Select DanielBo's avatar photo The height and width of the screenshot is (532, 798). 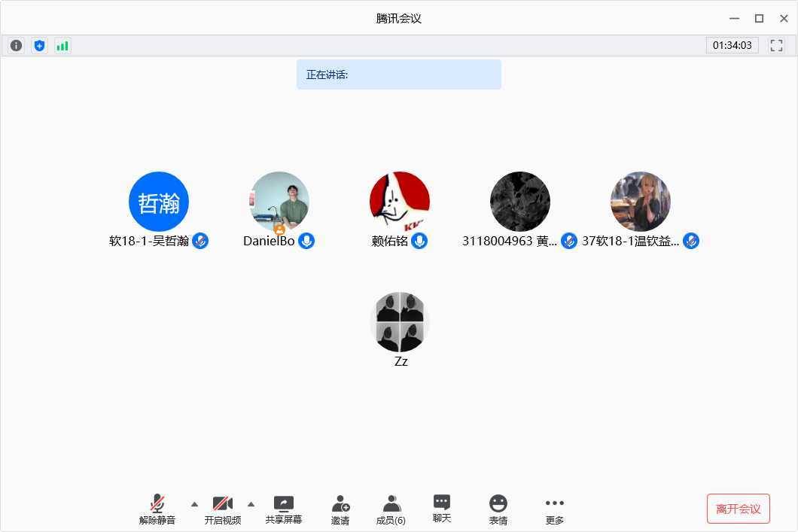tap(279, 202)
